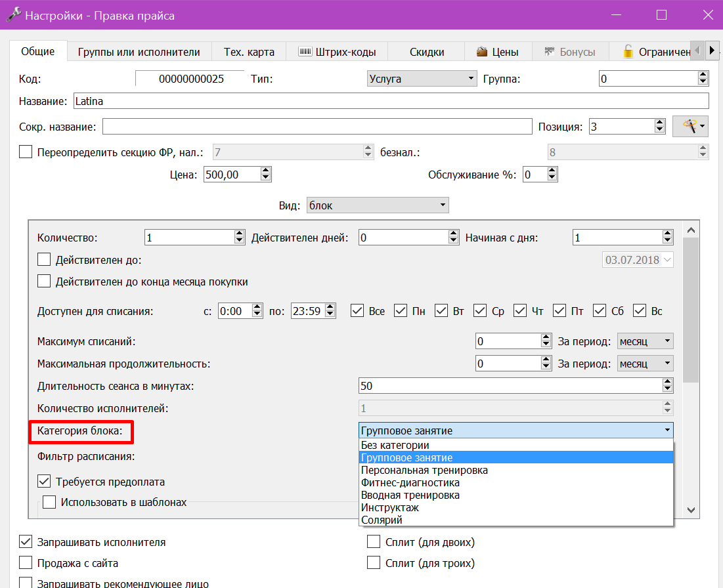Select Инструктаж option

click(x=516, y=507)
